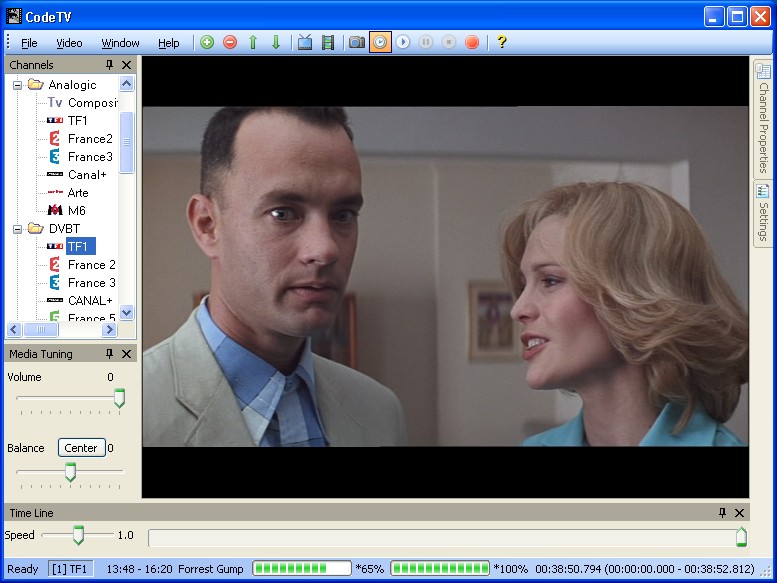Pin the Time Line panel
Screen dimensions: 777x583
[x=722, y=513]
